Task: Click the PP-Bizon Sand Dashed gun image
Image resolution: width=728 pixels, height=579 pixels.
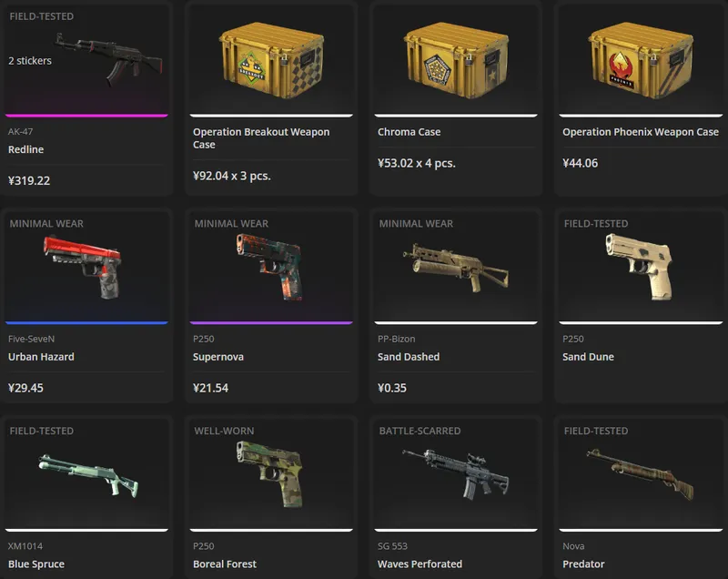Action: tap(456, 268)
